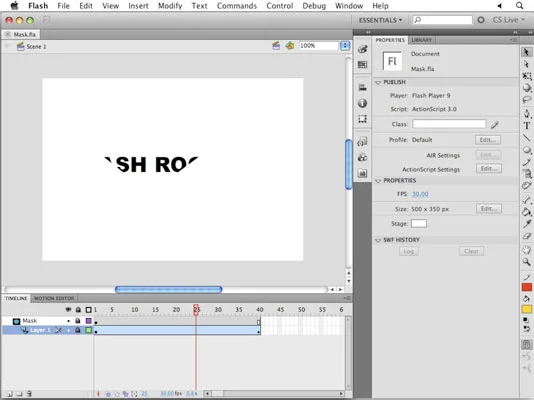
Task: Open the yellow fill color swatch
Action: click(527, 309)
